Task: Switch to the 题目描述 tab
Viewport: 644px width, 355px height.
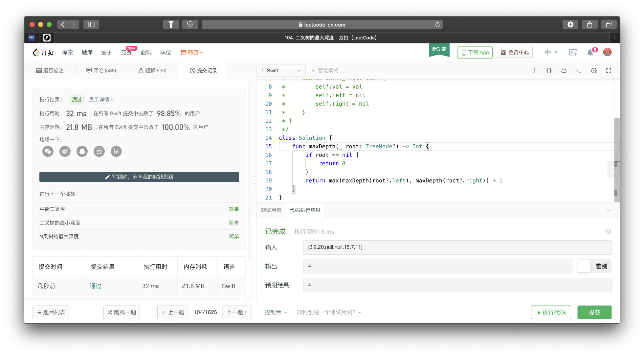Action: point(50,70)
